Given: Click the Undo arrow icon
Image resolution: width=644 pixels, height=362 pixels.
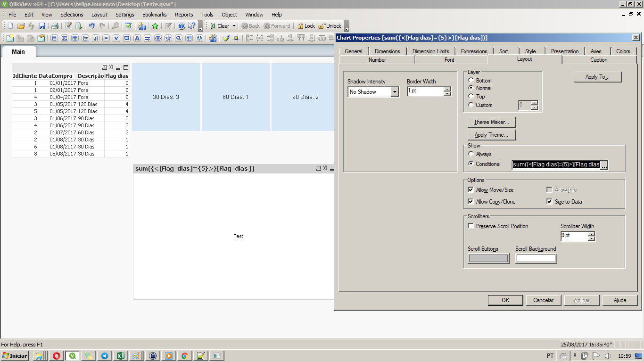Looking at the screenshot, I should pyautogui.click(x=92, y=26).
